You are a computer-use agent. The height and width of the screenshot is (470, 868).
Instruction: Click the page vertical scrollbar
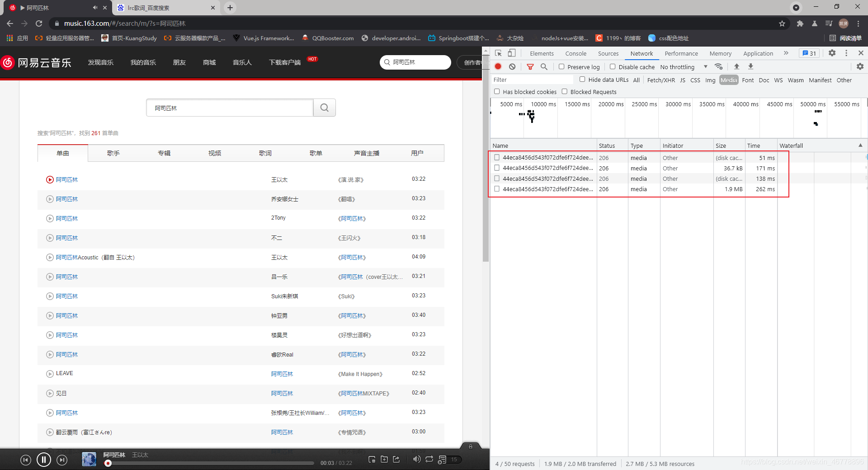(486, 158)
